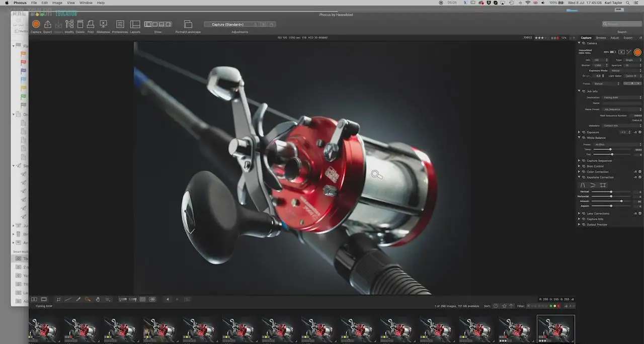644x344 pixels.
Task: Toggle the Lens Corrections checkbox
Action: [640, 214]
